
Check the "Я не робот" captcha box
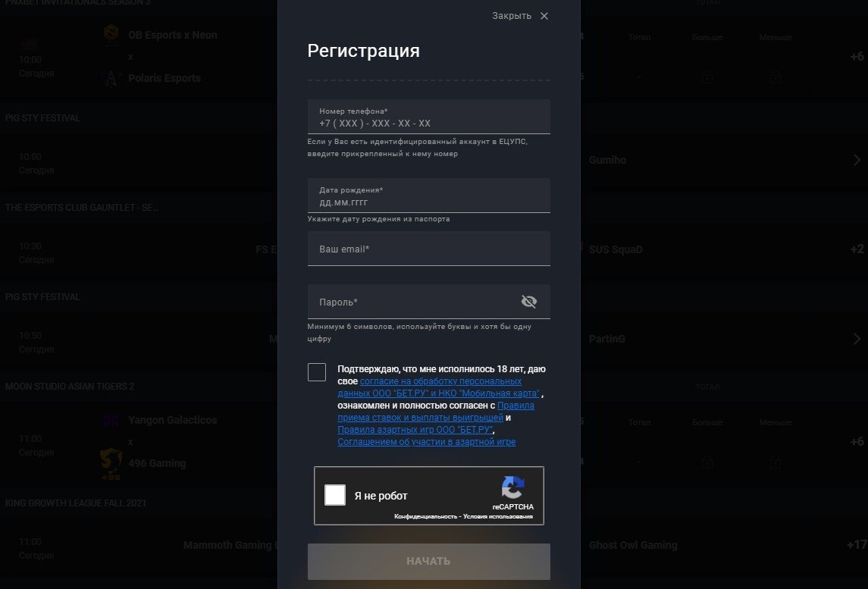click(335, 495)
